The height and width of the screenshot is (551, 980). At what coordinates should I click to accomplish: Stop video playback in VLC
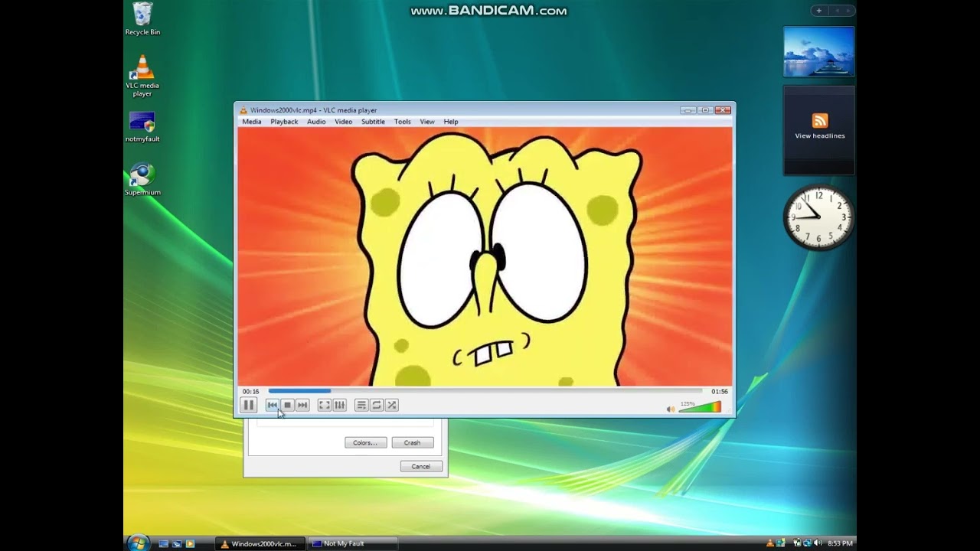coord(287,405)
